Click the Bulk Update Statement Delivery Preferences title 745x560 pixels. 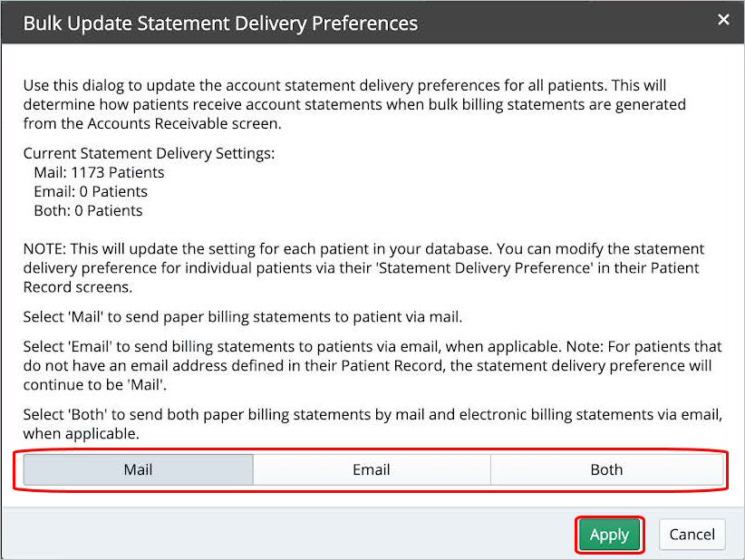(x=220, y=23)
